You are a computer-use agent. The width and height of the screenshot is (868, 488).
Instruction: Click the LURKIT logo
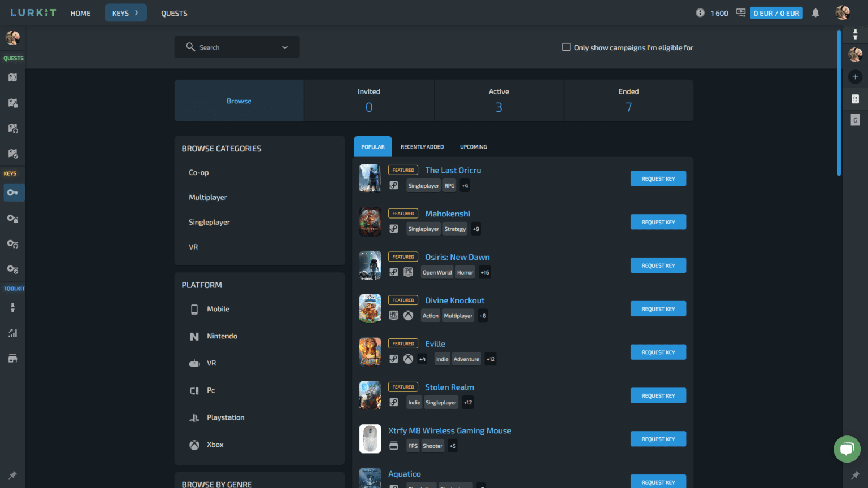tap(33, 12)
